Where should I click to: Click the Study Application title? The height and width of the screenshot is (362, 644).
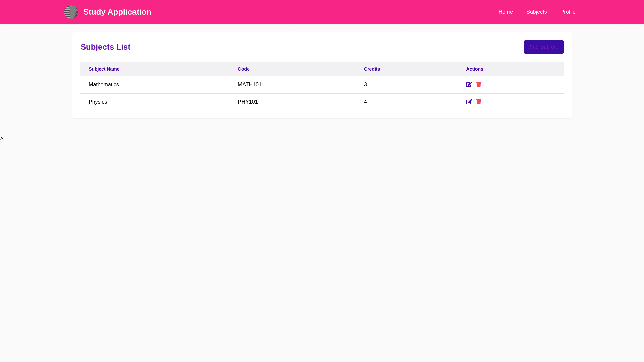pyautogui.click(x=117, y=12)
